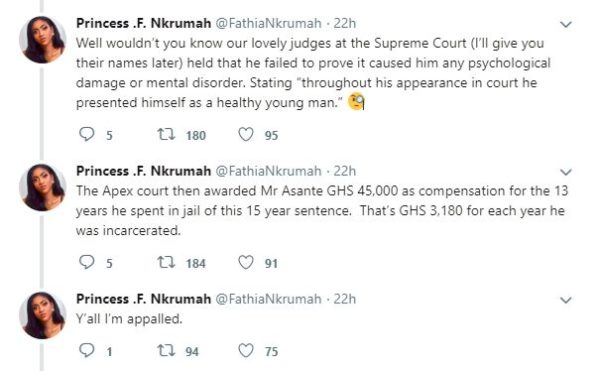Like the tweet with 95 likes
This screenshot has width=600, height=371.
tap(246, 135)
